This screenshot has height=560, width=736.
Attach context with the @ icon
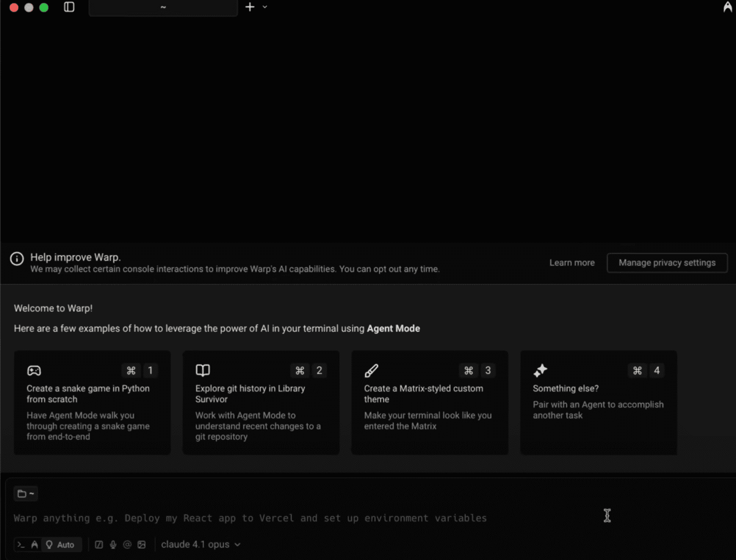(x=127, y=544)
